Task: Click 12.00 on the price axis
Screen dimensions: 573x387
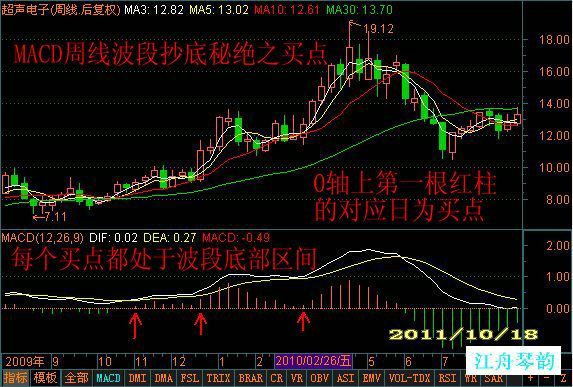Action: pyautogui.click(x=554, y=136)
